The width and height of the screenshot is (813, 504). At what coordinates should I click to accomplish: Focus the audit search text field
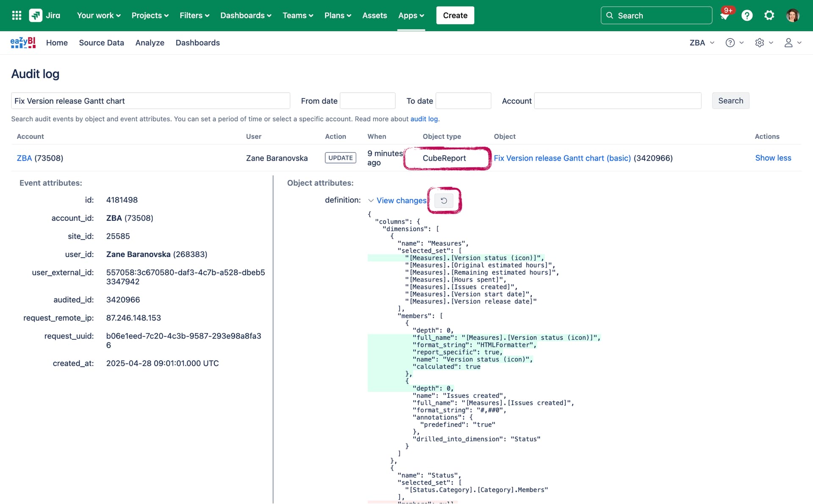click(x=150, y=101)
